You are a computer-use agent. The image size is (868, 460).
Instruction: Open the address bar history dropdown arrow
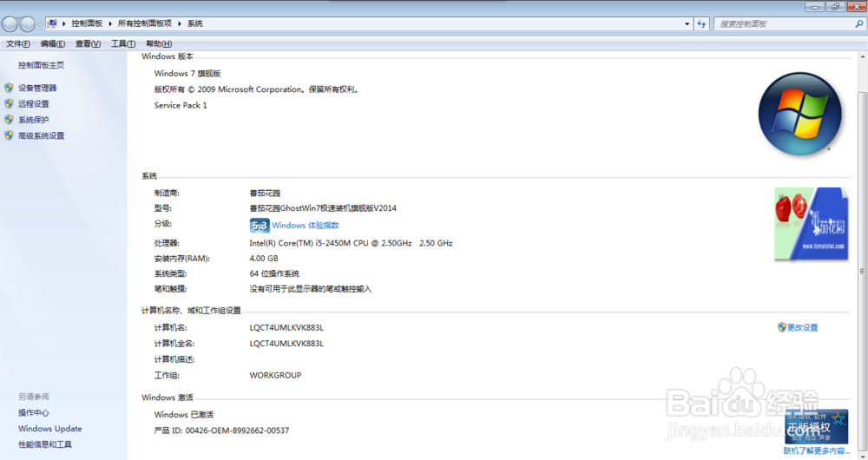687,23
